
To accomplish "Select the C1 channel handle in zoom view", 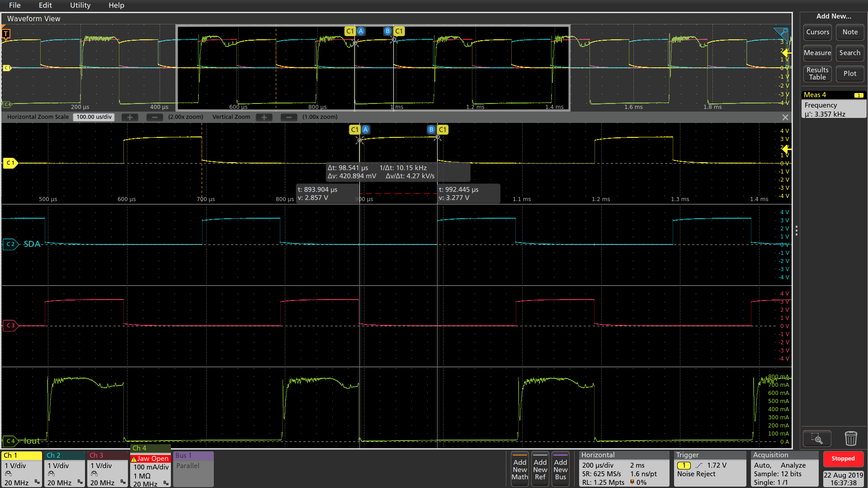I will pyautogui.click(x=10, y=163).
